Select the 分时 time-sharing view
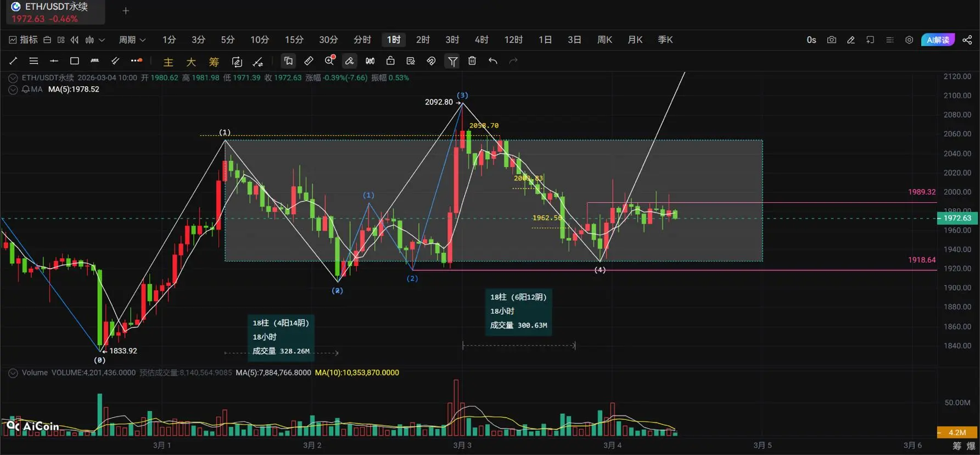This screenshot has height=455, width=980. (x=362, y=40)
